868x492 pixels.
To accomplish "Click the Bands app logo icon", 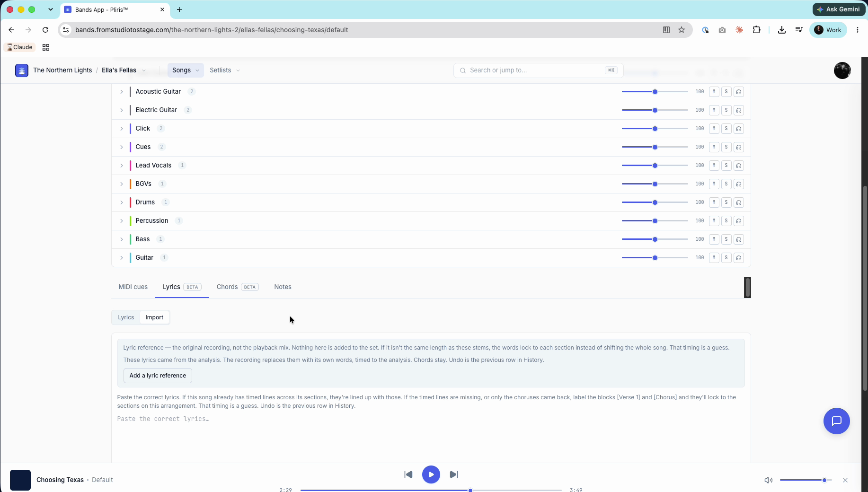I will tap(21, 70).
